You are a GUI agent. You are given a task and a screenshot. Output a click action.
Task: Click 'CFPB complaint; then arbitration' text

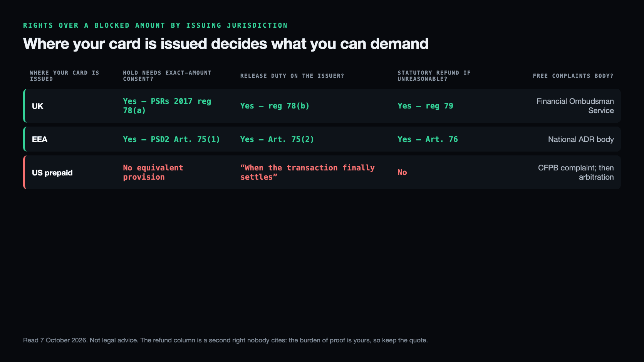pyautogui.click(x=576, y=172)
